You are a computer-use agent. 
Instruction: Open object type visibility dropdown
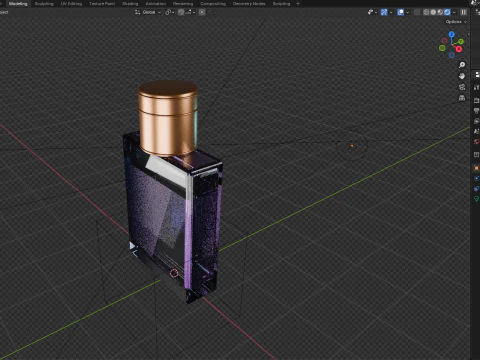[x=372, y=12]
